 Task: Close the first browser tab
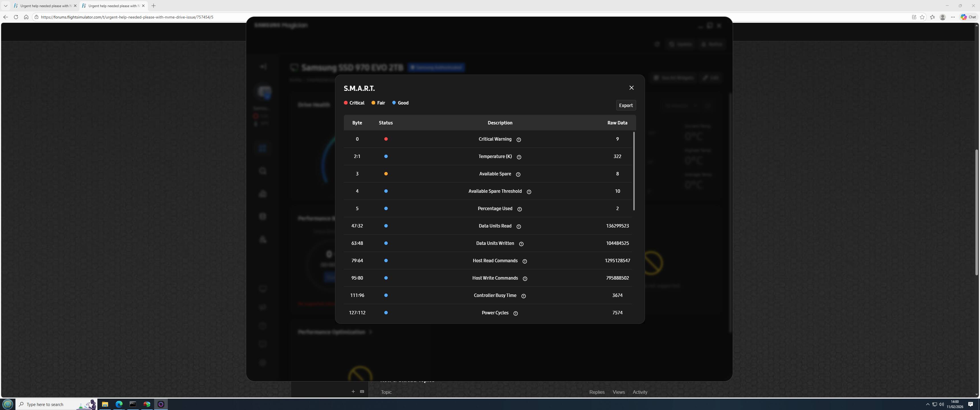[x=75, y=6]
